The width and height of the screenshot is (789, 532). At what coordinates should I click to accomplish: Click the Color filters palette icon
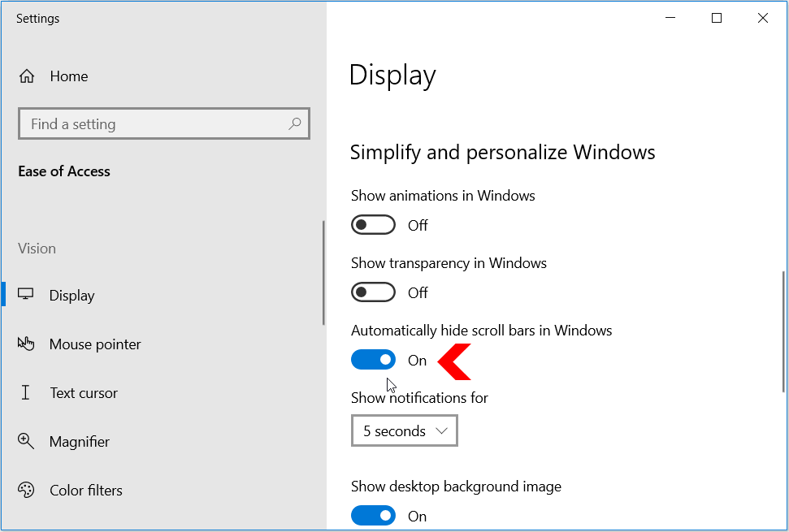point(26,491)
